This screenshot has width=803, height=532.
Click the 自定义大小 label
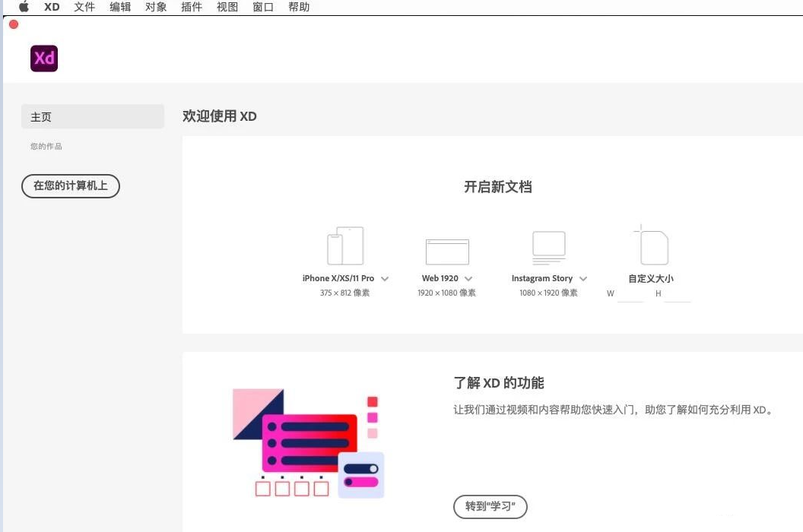click(651, 279)
